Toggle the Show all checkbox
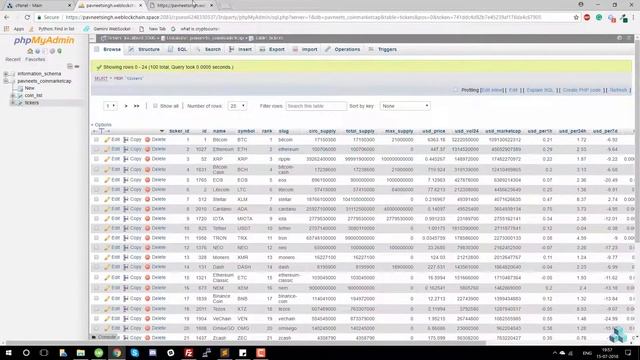Viewport: 640px width, 360px height. (x=155, y=106)
